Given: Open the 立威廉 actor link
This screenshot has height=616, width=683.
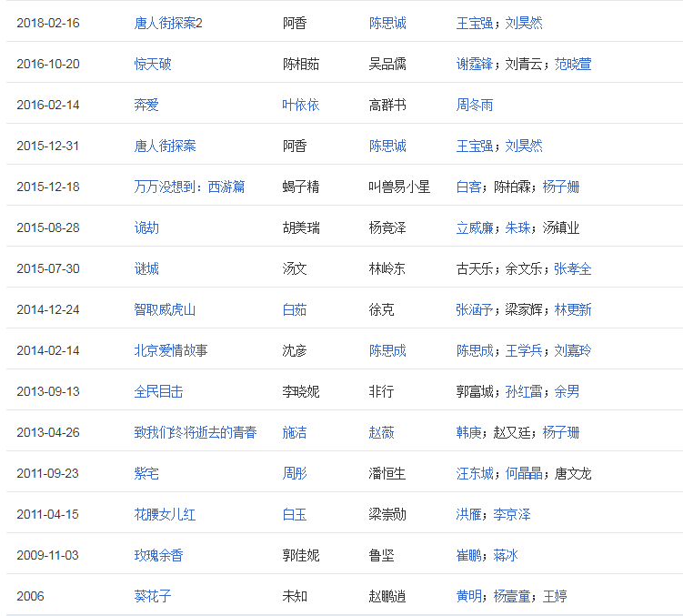Looking at the screenshot, I should (x=475, y=228).
